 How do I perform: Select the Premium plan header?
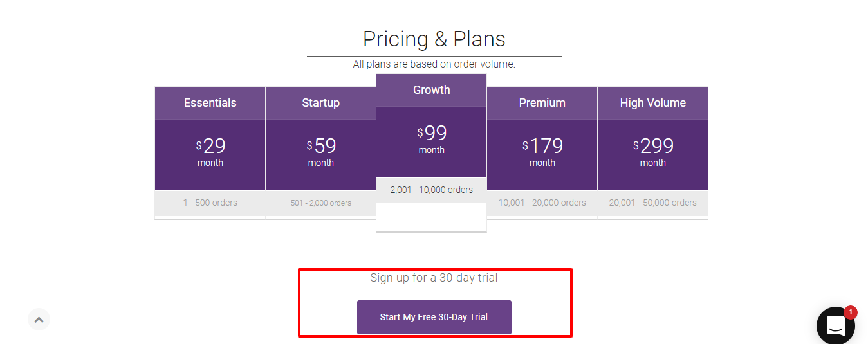(x=542, y=103)
